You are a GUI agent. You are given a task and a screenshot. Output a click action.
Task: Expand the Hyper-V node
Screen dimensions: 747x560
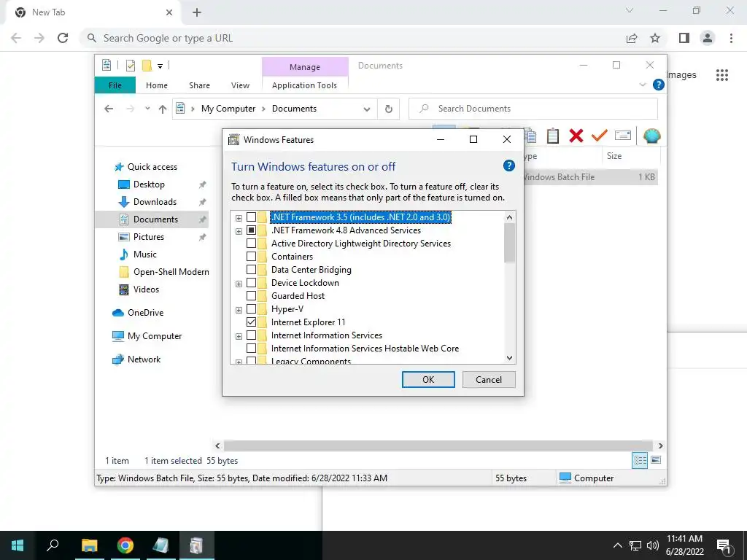[239, 310]
